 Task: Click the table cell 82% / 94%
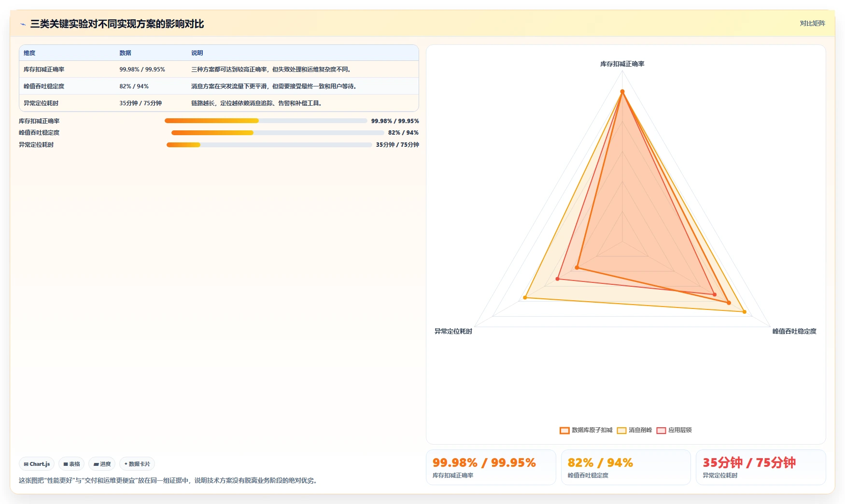134,86
